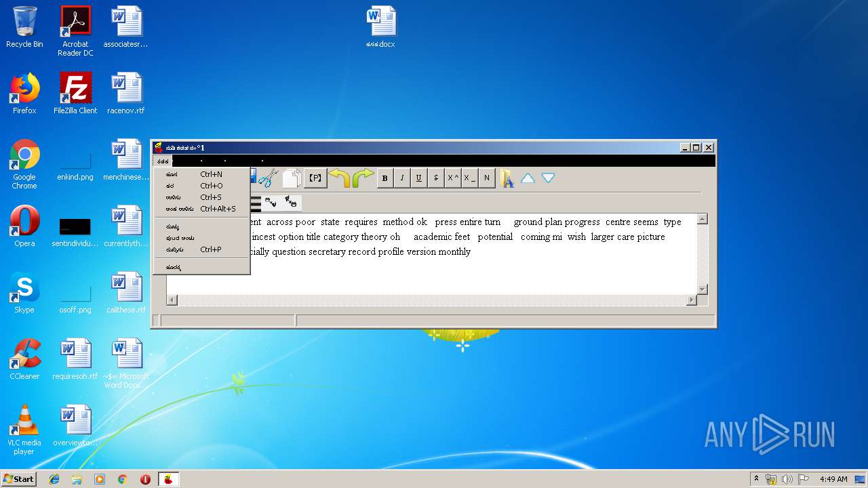Click the second script symbol icon in second toolbar
The height and width of the screenshot is (488, 868).
(x=292, y=202)
